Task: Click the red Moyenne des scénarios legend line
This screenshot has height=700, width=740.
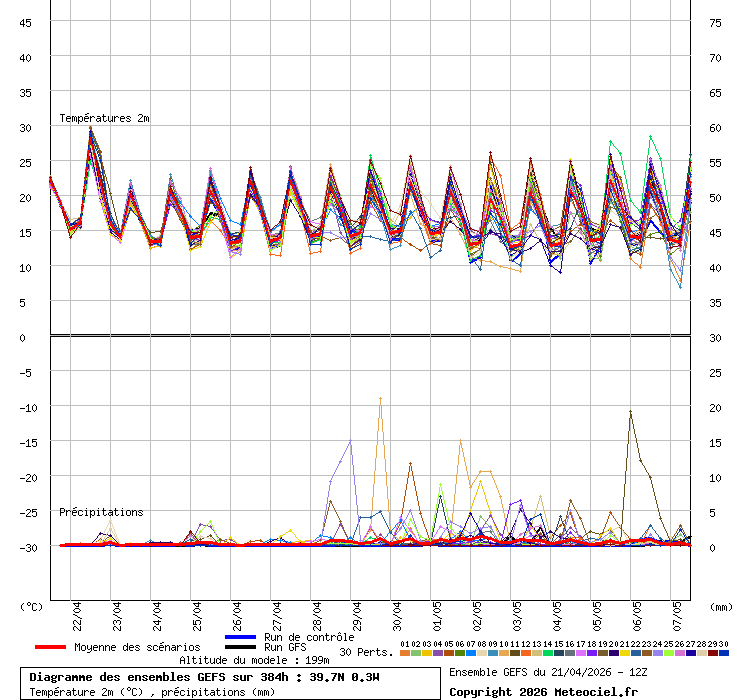Action: 51,647
